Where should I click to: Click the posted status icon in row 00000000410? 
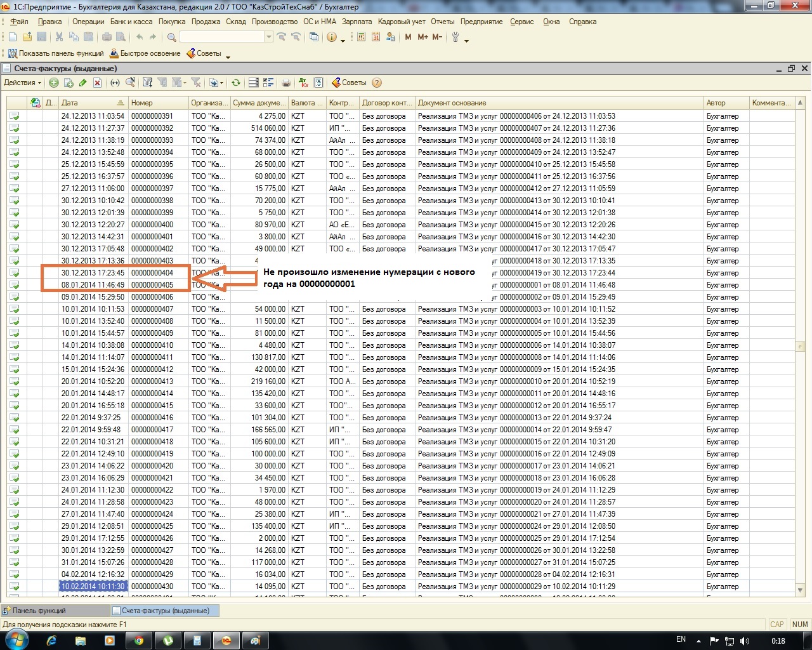pyautogui.click(x=15, y=345)
